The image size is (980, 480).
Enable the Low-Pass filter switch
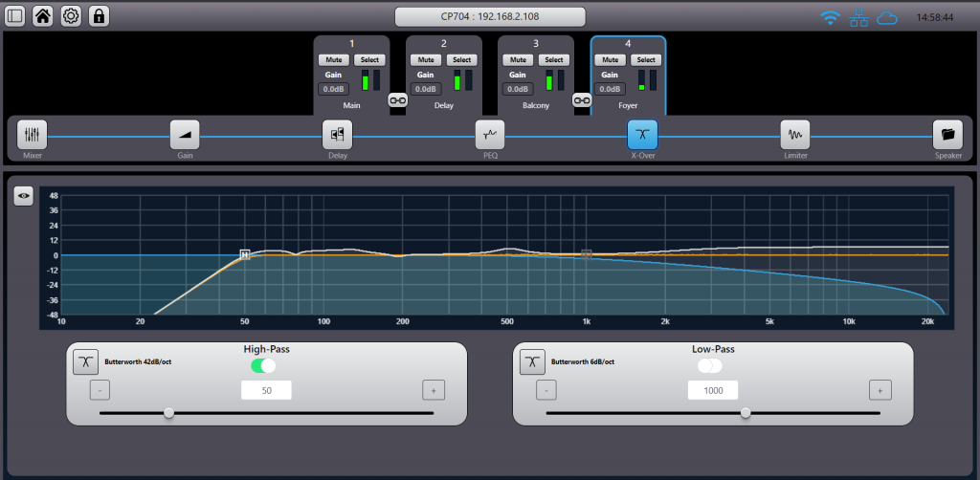click(x=710, y=366)
